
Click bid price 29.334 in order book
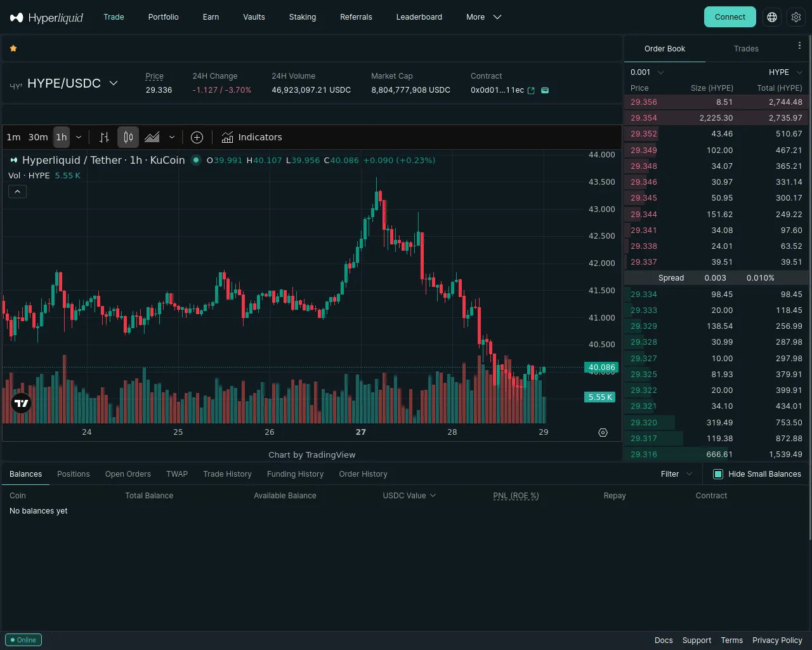(x=644, y=295)
